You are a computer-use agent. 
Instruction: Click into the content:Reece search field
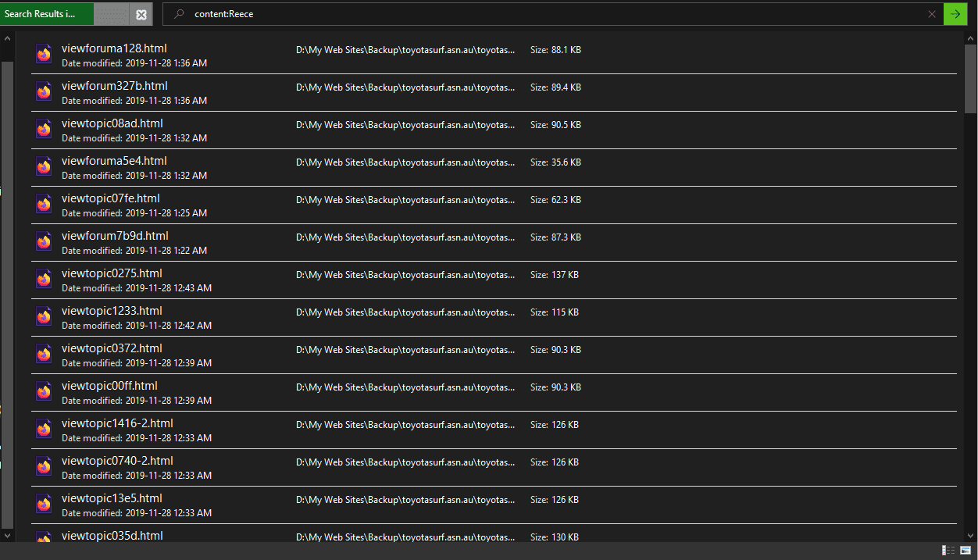tap(552, 14)
